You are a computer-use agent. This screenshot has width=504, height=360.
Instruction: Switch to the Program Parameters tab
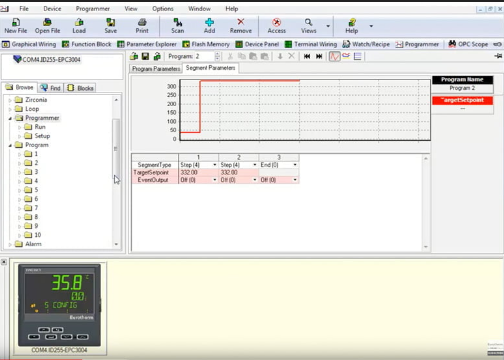click(x=156, y=69)
